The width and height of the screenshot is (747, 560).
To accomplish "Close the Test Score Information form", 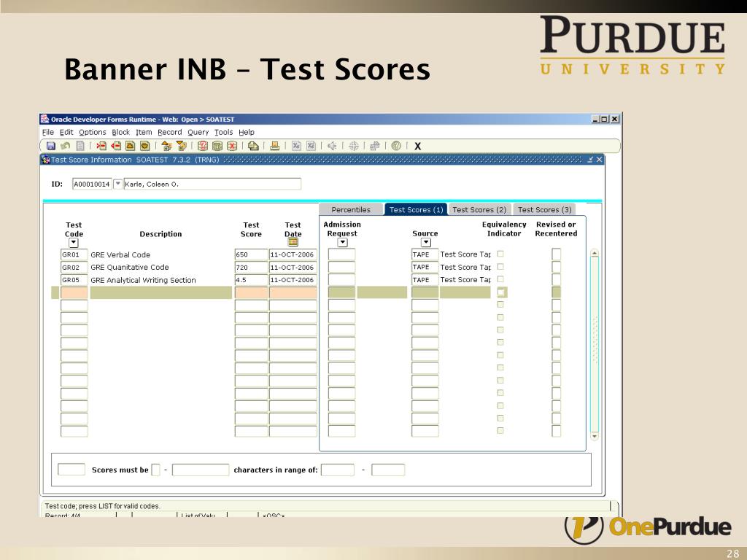I will (600, 160).
